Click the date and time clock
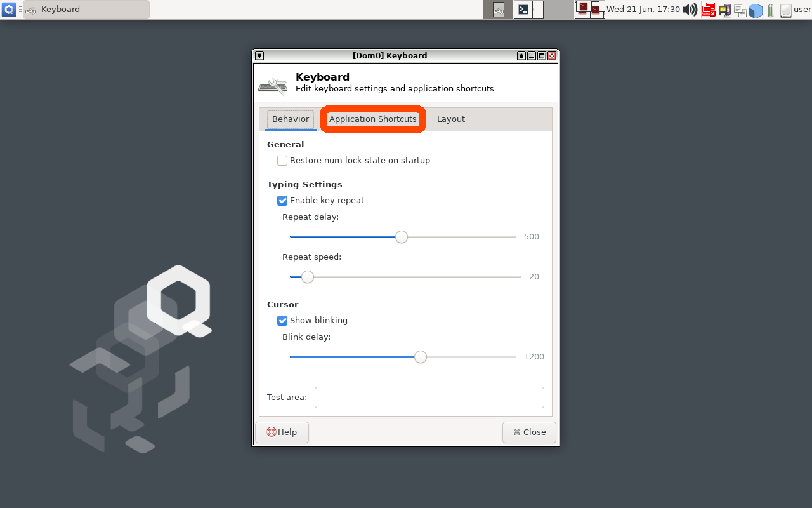812x508 pixels. 643,10
